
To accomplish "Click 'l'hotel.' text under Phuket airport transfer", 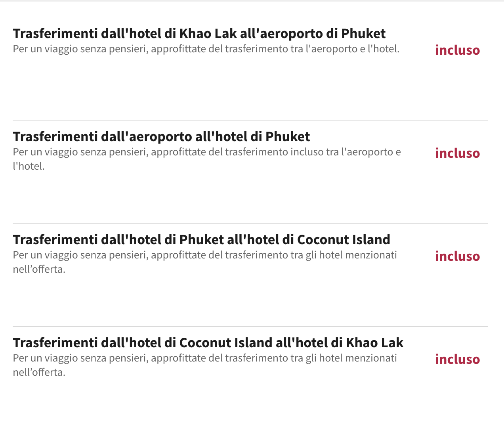I will coord(29,166).
